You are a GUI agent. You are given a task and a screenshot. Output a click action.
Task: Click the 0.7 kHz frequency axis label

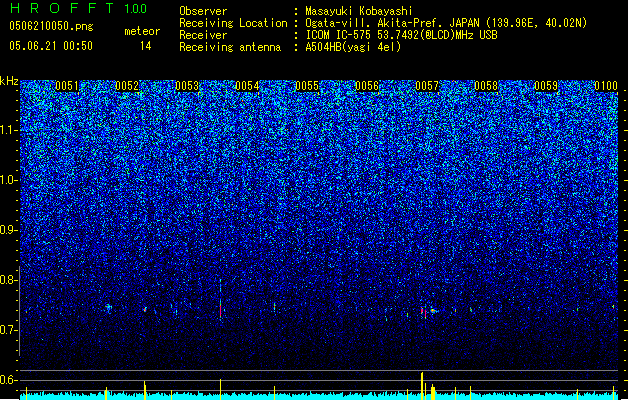pyautogui.click(x=9, y=330)
